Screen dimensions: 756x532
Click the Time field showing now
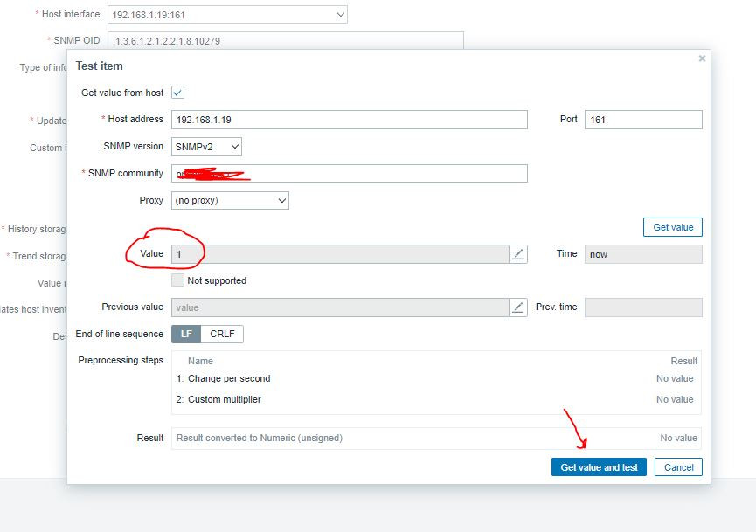(x=643, y=254)
